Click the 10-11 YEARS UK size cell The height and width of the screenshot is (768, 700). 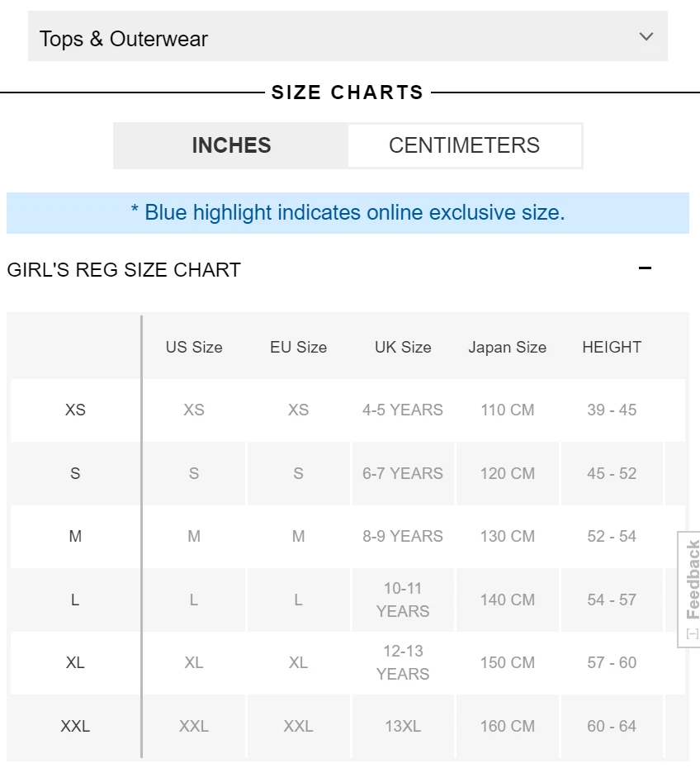(x=403, y=600)
